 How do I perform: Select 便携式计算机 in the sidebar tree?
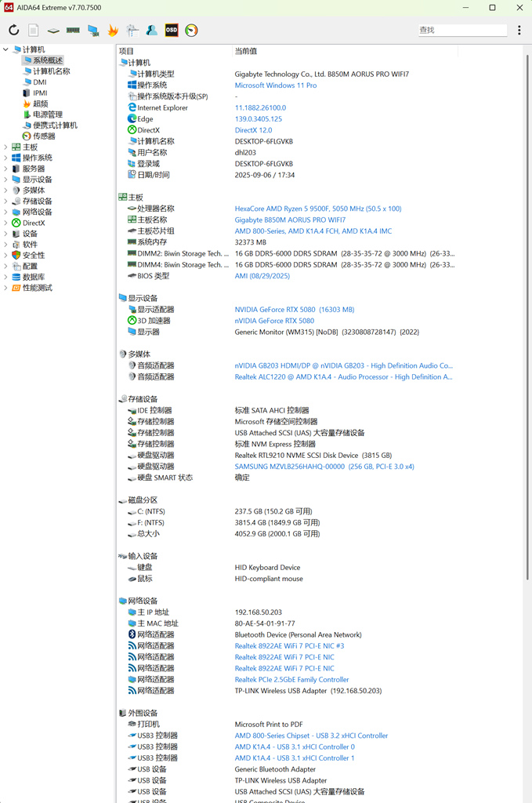(50, 125)
